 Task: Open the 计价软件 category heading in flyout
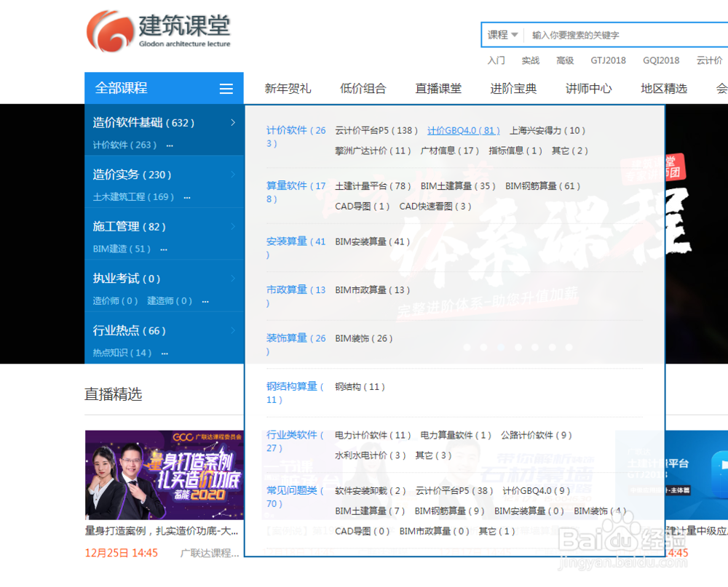[x=296, y=137]
